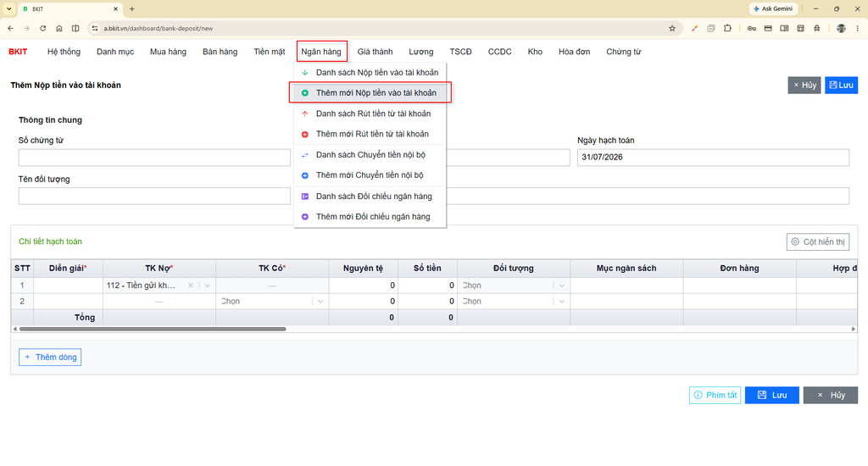Bookmark this page with the star icon
This screenshot has height=466, width=868.
coord(672,28)
